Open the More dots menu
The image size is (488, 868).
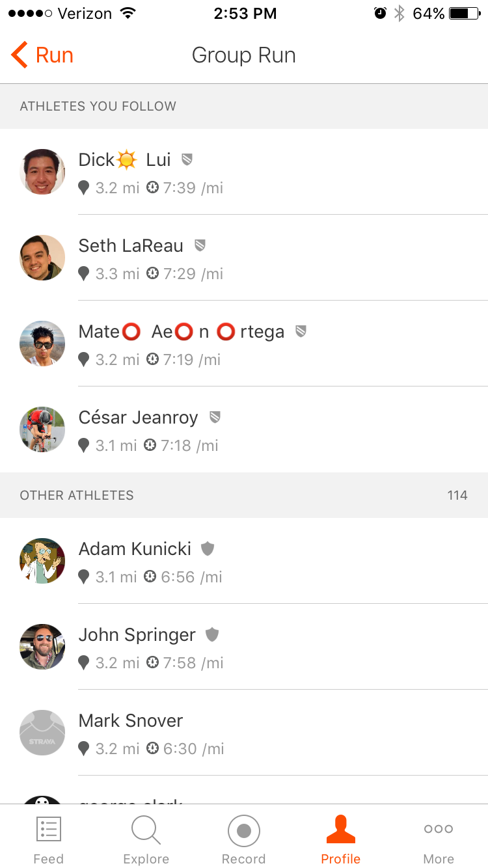click(x=439, y=829)
